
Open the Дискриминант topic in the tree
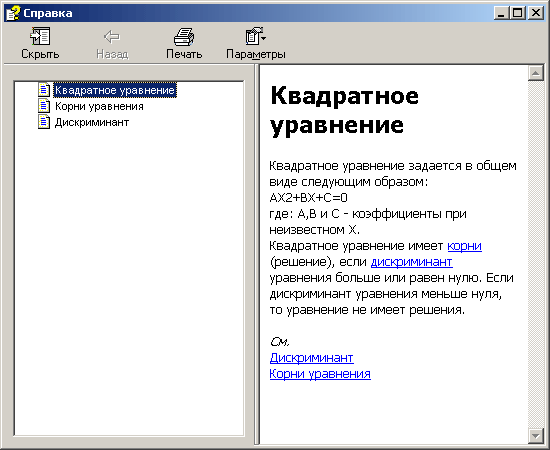coord(92,122)
